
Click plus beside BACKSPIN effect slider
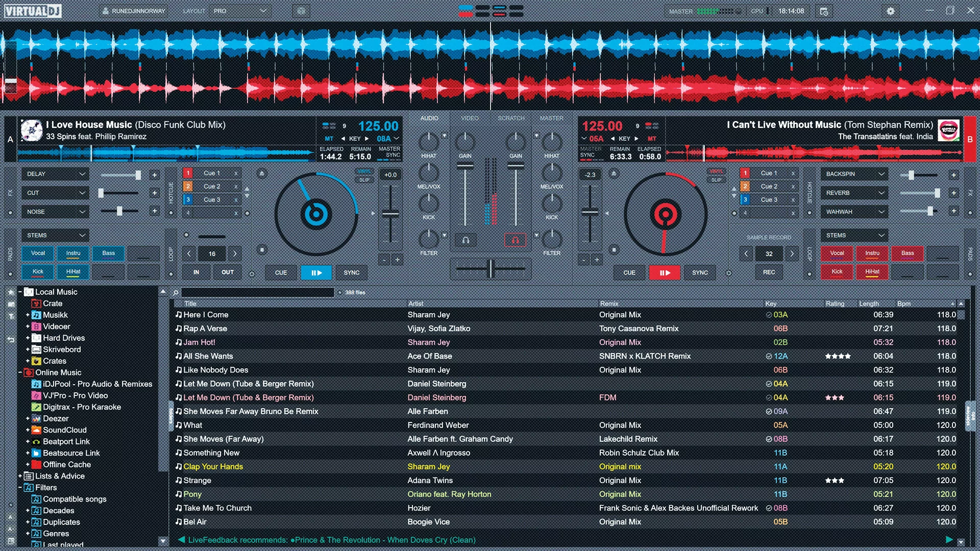[953, 175]
